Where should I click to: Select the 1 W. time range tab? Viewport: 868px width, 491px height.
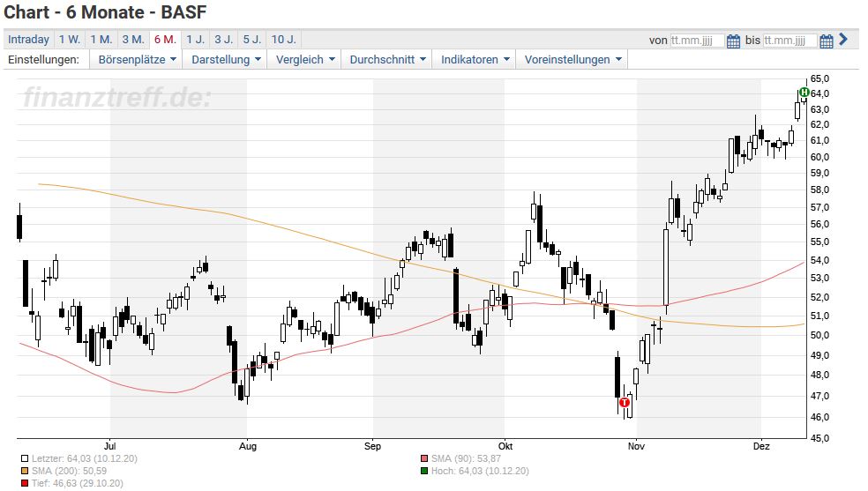(70, 40)
